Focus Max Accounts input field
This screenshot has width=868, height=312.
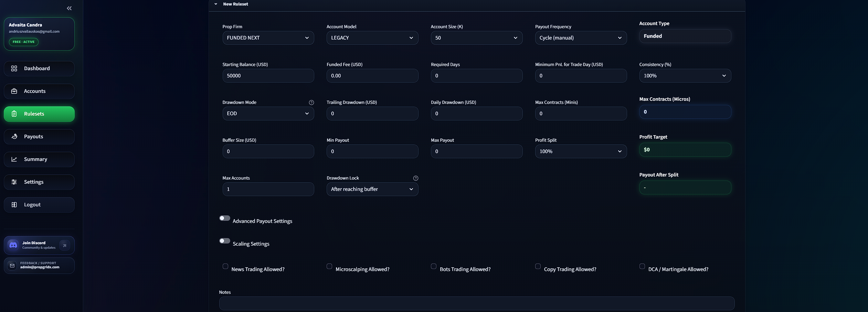(x=268, y=189)
